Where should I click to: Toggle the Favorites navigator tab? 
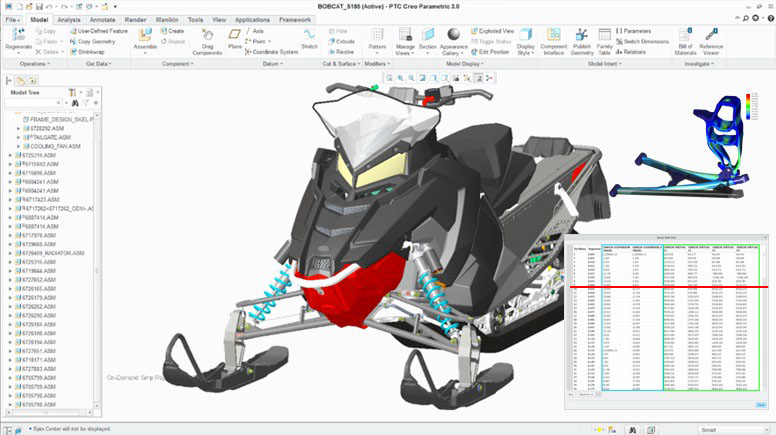[x=32, y=81]
